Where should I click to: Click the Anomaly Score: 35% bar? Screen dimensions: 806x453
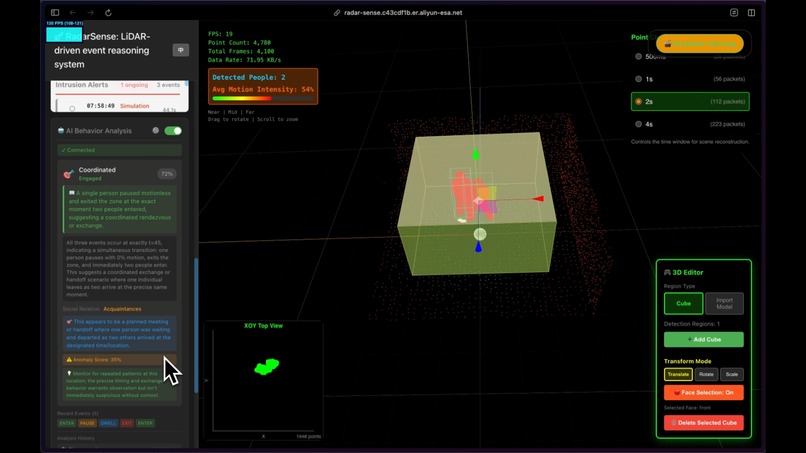[119, 359]
